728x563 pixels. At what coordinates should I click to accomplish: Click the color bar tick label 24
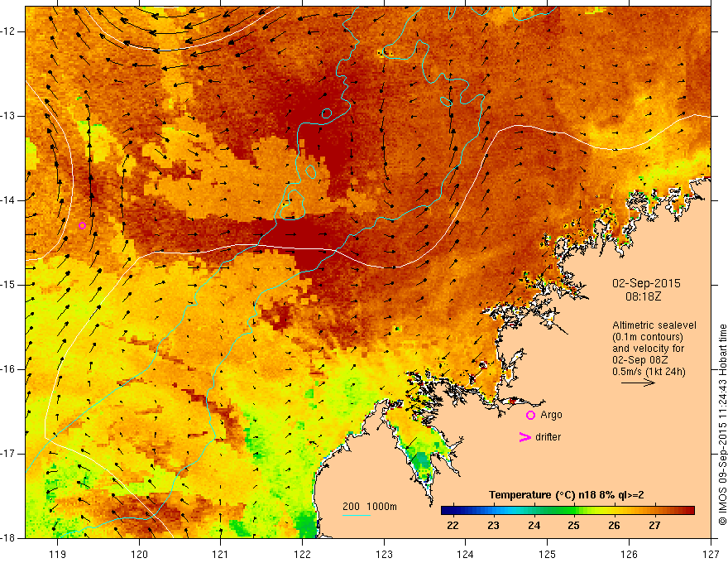(534, 526)
